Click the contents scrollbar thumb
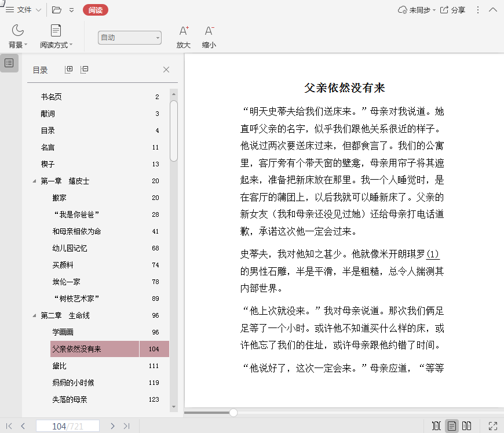This screenshot has height=433, width=504. [174, 130]
